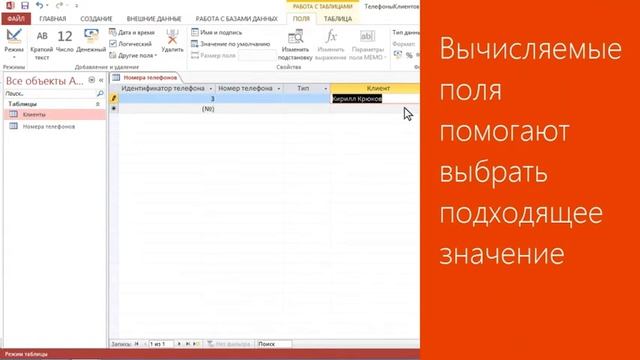Save the database with the floppy icon
The image size is (640, 360).
point(25,5)
